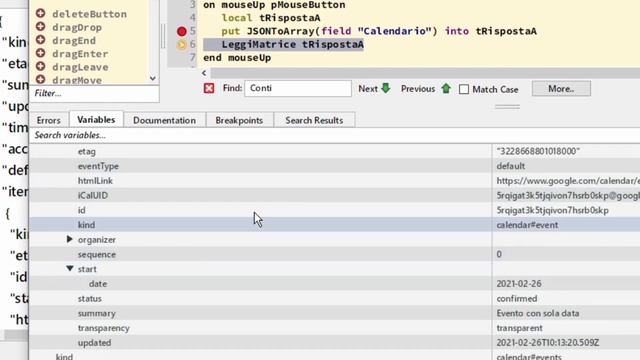
Task: Select the dragEnd handler
Action: point(74,40)
